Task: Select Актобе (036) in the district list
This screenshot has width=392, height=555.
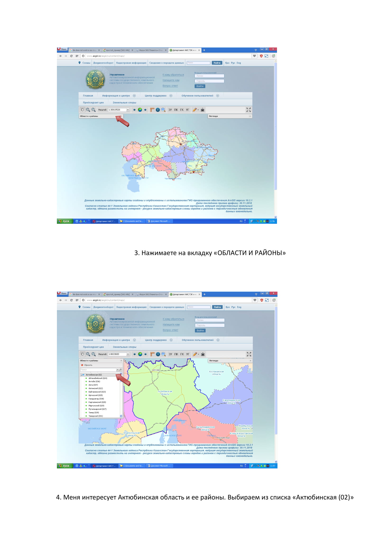Action: point(94,382)
